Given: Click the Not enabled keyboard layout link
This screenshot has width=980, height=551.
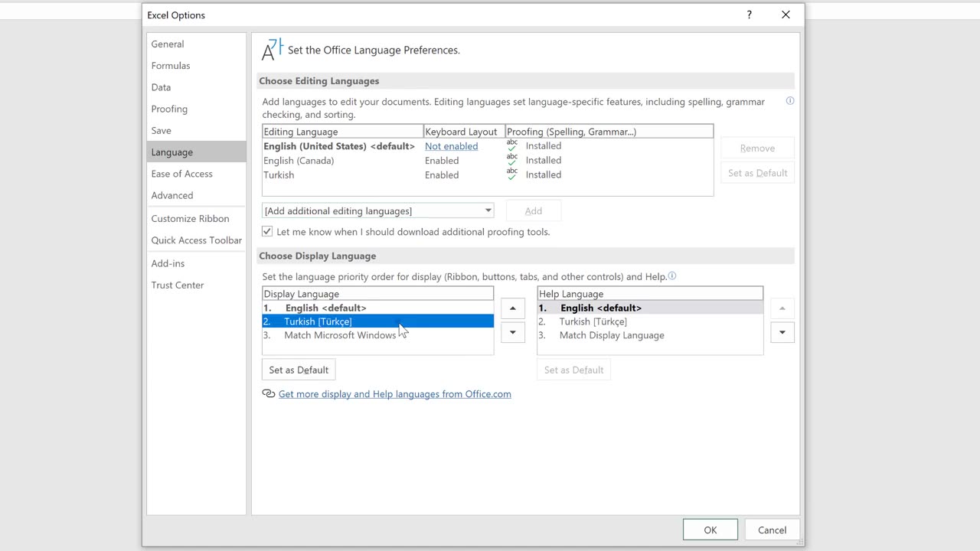Looking at the screenshot, I should 451,146.
